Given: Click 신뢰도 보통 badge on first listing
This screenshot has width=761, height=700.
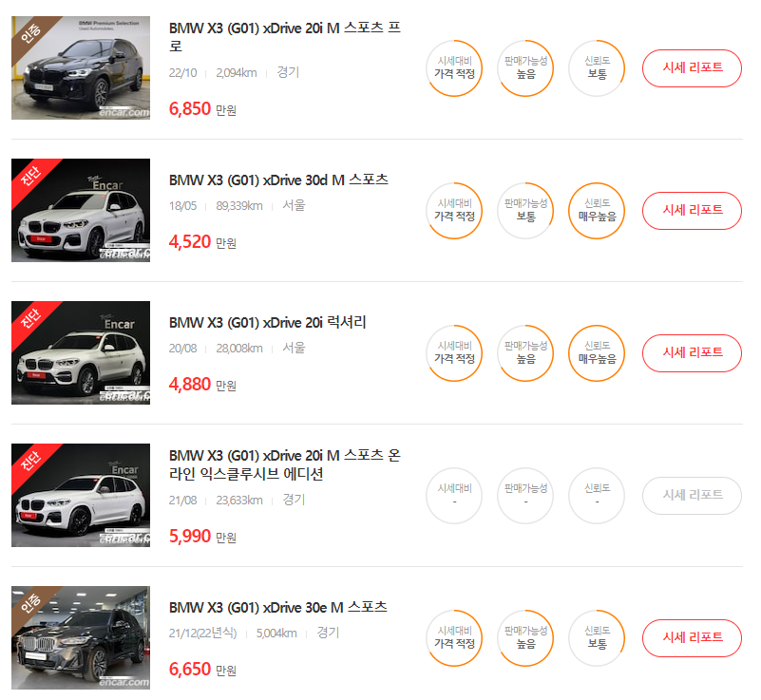Looking at the screenshot, I should coord(597,68).
